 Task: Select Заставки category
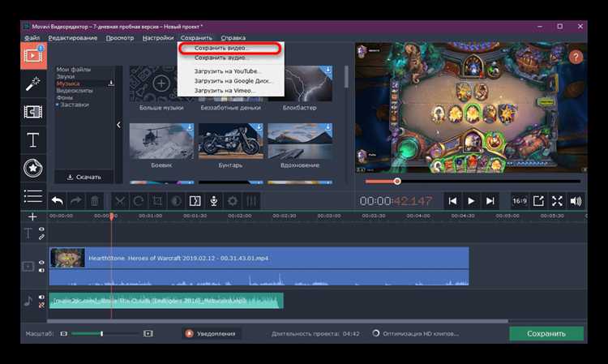tap(75, 105)
